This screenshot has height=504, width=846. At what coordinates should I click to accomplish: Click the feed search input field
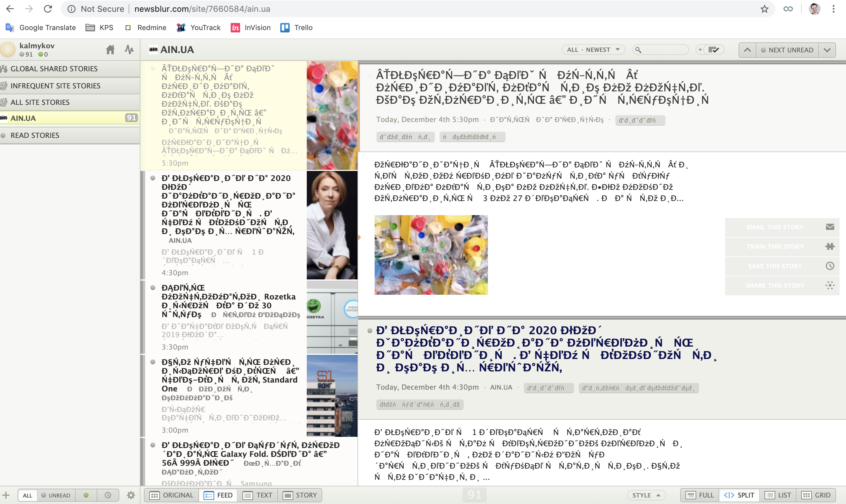pos(660,50)
